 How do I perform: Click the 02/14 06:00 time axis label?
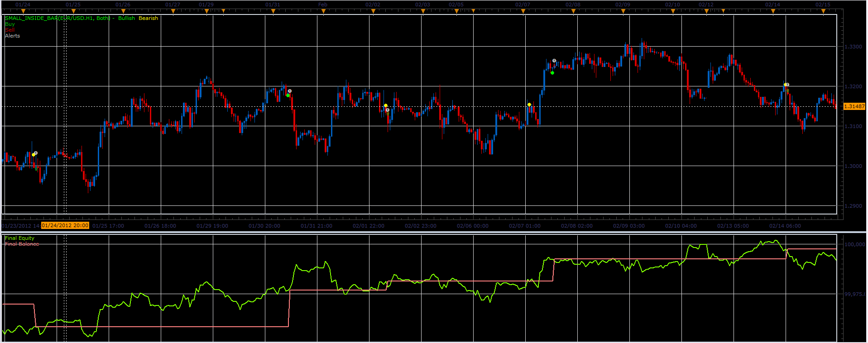pyautogui.click(x=785, y=226)
